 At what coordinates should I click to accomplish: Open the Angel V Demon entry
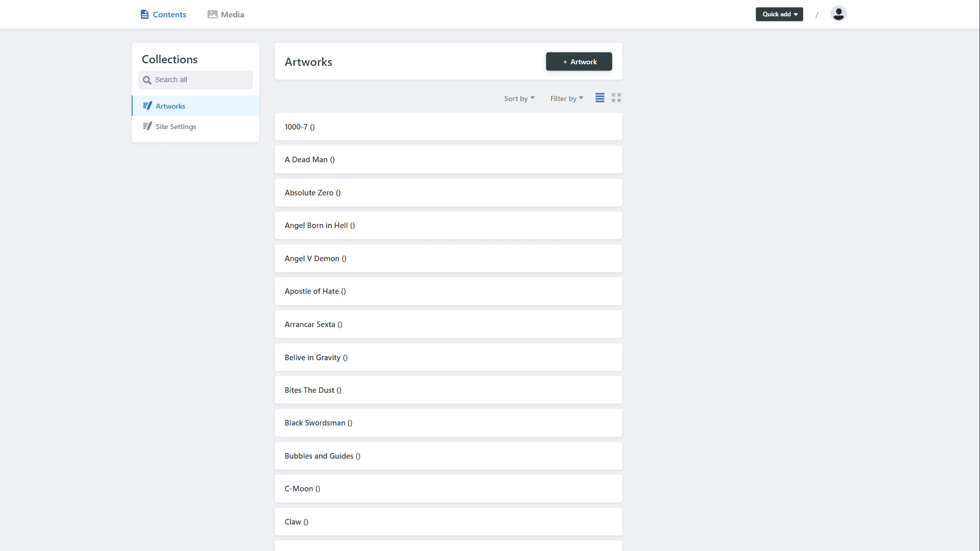pos(448,258)
